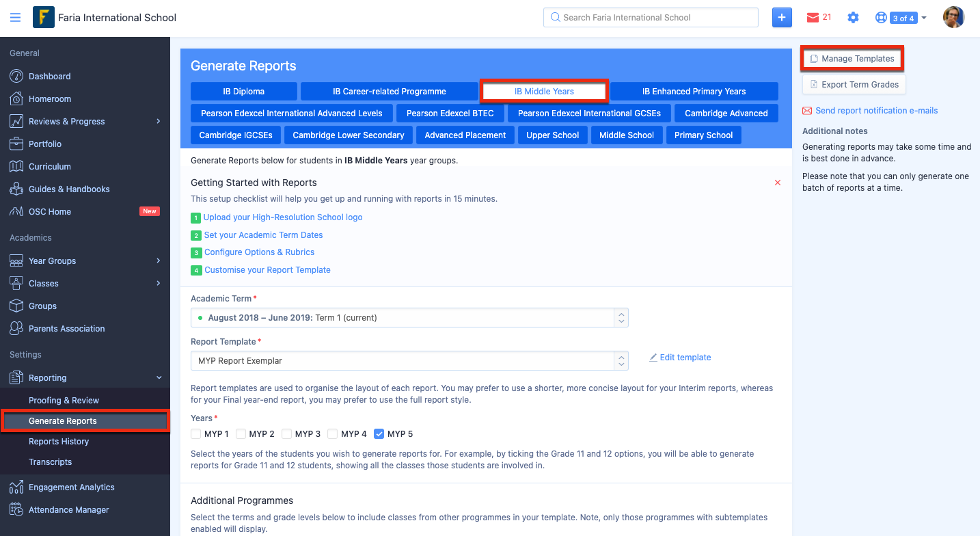Click the Engagement Analytics icon

click(x=16, y=487)
